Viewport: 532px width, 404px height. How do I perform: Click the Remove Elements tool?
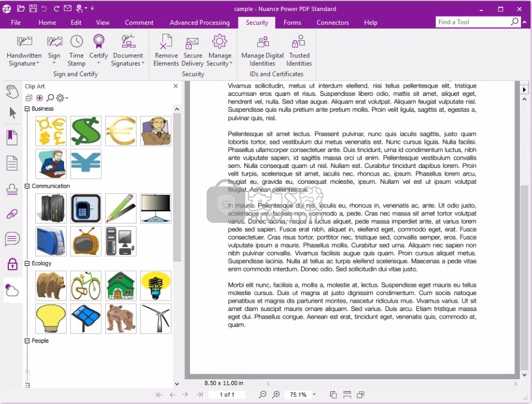point(166,50)
